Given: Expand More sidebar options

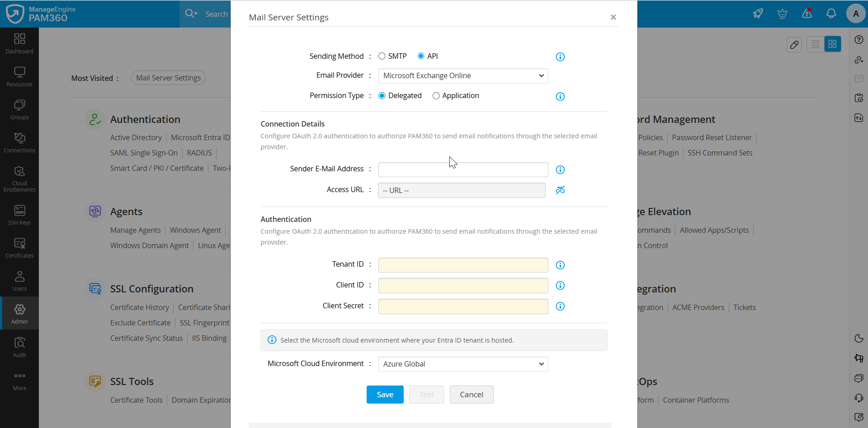Looking at the screenshot, I should (x=19, y=381).
